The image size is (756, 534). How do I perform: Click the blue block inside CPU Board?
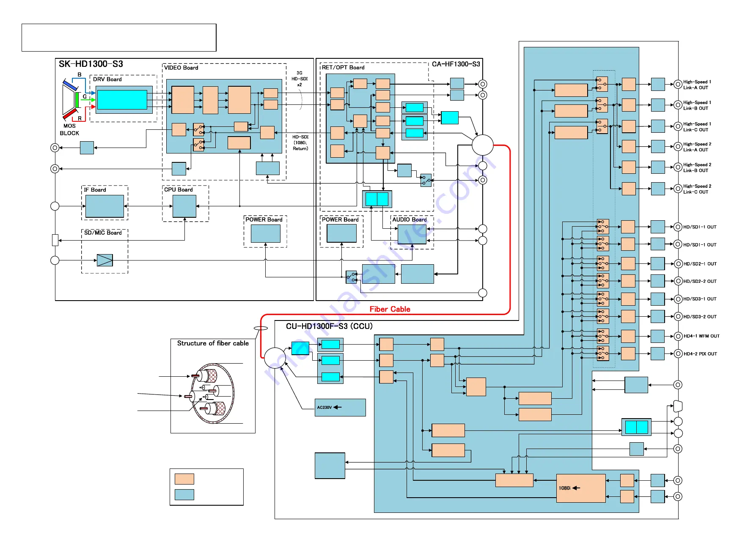(184, 206)
